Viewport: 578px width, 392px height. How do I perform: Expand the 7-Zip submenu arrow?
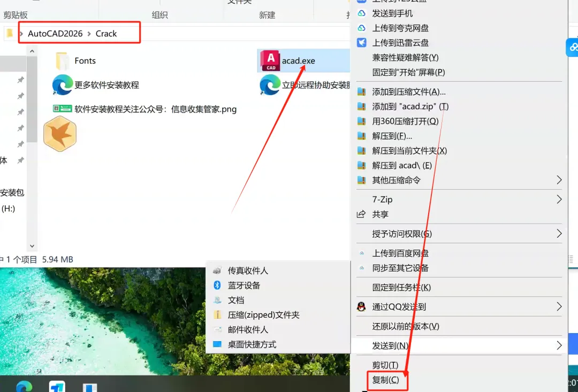[x=559, y=199]
